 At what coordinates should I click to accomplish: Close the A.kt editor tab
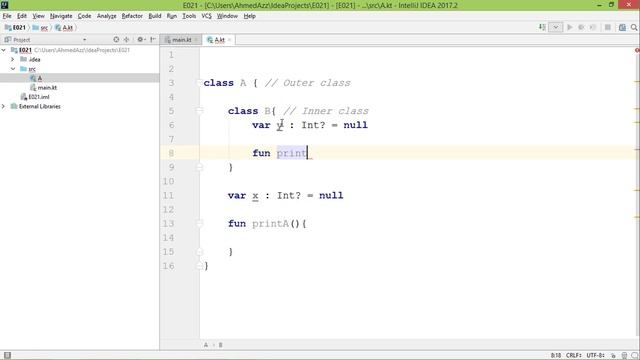pyautogui.click(x=229, y=40)
